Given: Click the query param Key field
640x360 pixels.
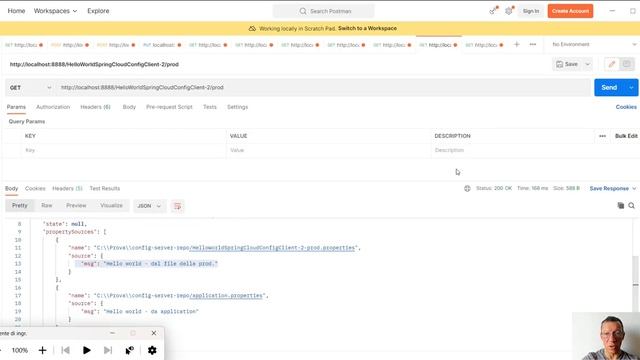Looking at the screenshot, I should pyautogui.click(x=124, y=150).
